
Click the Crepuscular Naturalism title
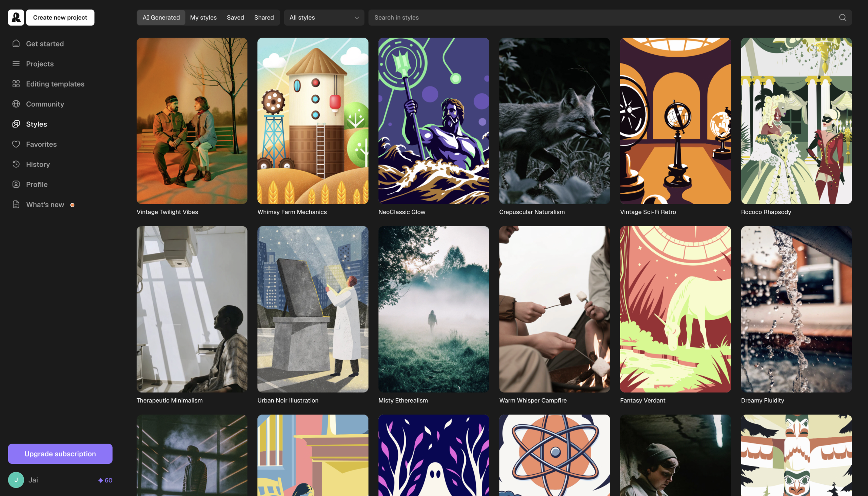coord(532,212)
